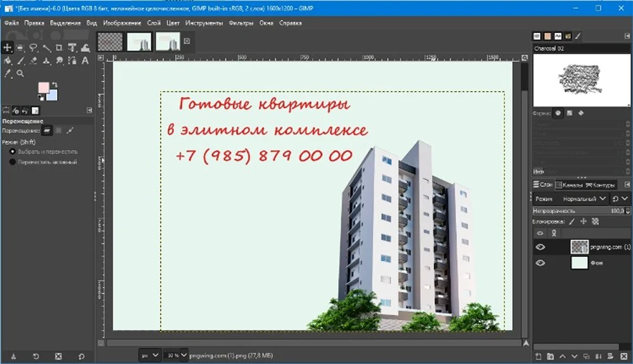The width and height of the screenshot is (633, 364).
Task: Open the Изображение menu
Action: click(x=122, y=23)
